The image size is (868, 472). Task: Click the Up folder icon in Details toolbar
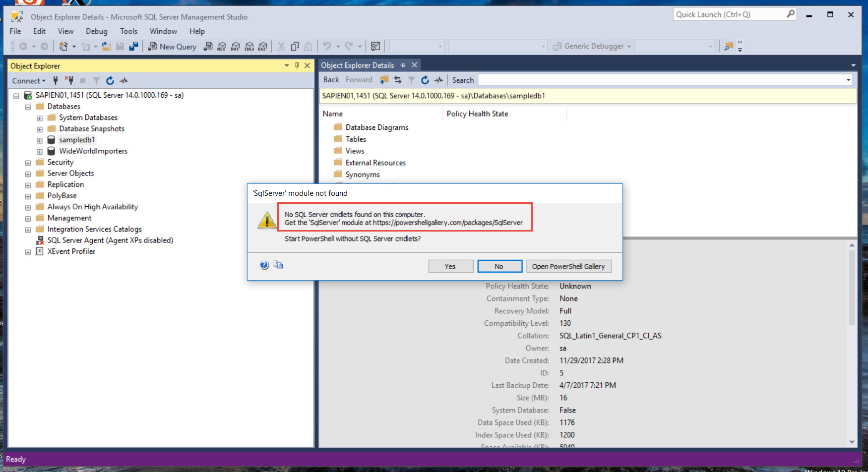[x=384, y=80]
